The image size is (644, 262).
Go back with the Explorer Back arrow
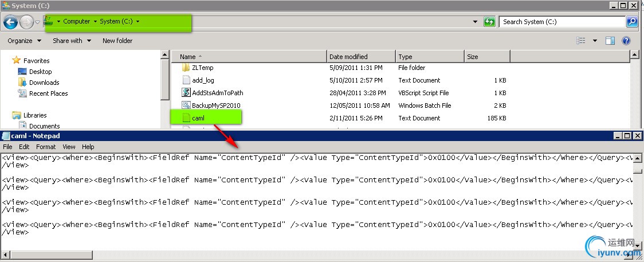(x=11, y=21)
